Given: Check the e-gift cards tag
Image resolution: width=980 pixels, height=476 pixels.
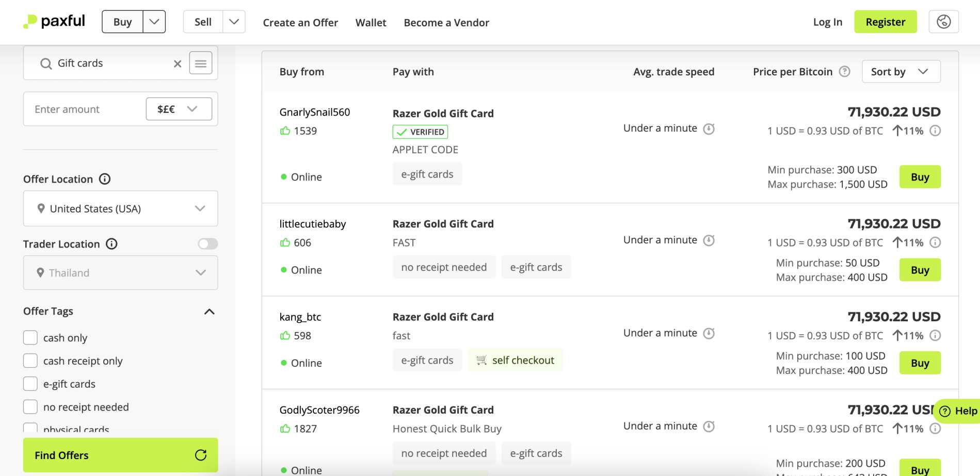Looking at the screenshot, I should (30, 384).
